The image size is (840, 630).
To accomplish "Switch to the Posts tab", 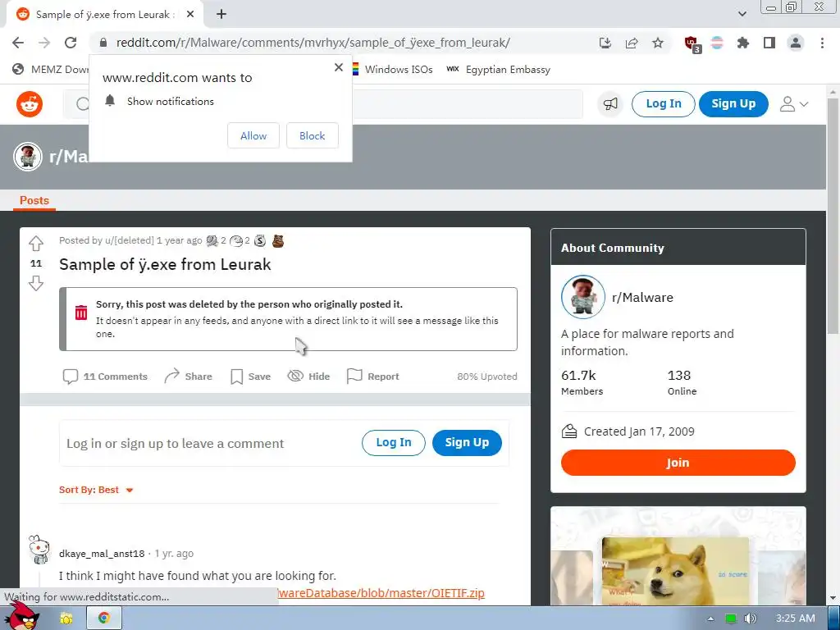I will 34,200.
